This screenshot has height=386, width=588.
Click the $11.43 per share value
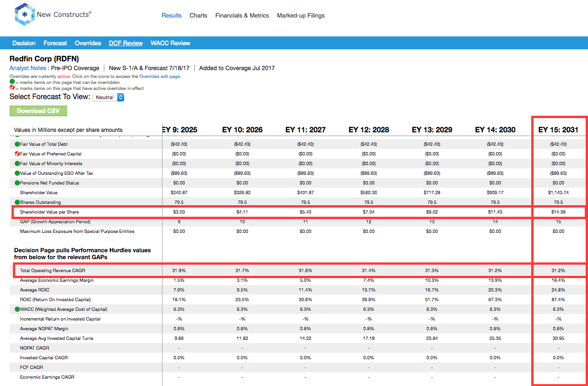click(x=495, y=212)
